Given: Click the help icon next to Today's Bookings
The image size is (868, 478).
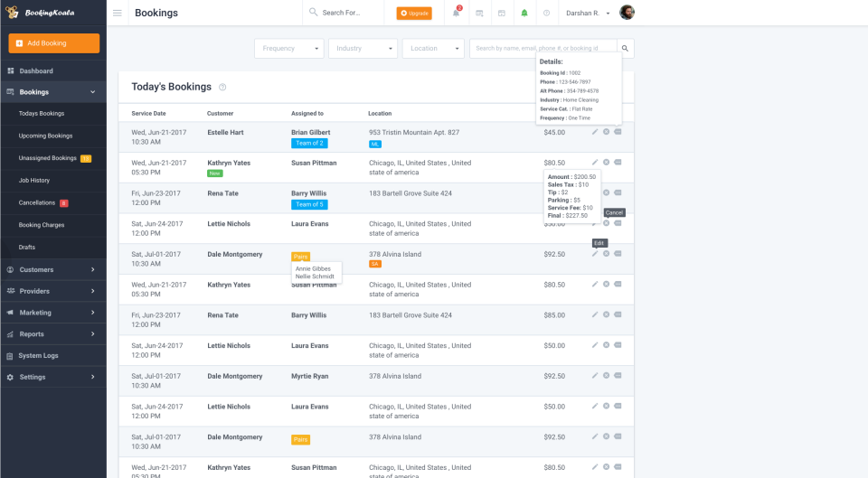Looking at the screenshot, I should [222, 88].
